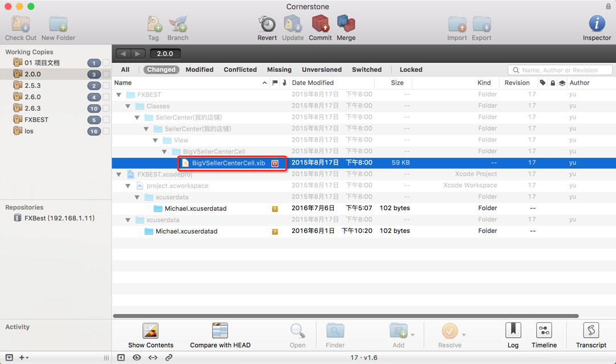
Task: Select the Conflicted filter tab
Action: pos(240,69)
